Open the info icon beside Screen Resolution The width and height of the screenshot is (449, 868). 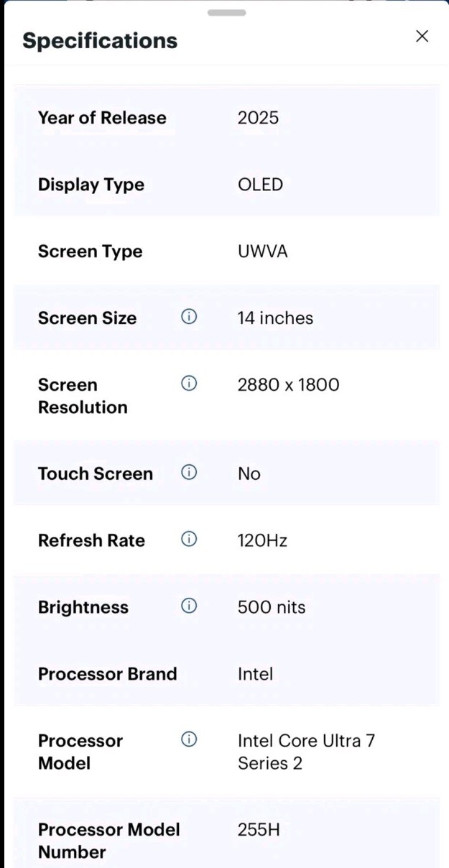[x=189, y=384]
